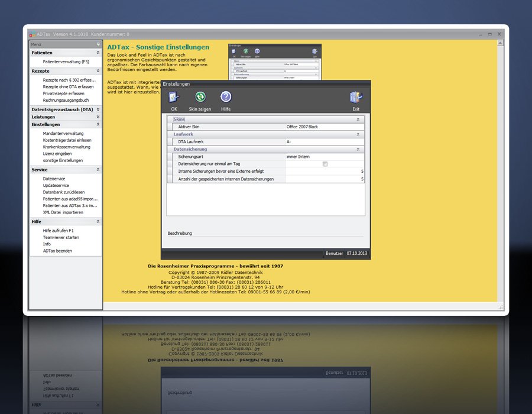
Task: Toggle 'Datensicherung nur einmal am Tag' checkbox
Action: 325,164
